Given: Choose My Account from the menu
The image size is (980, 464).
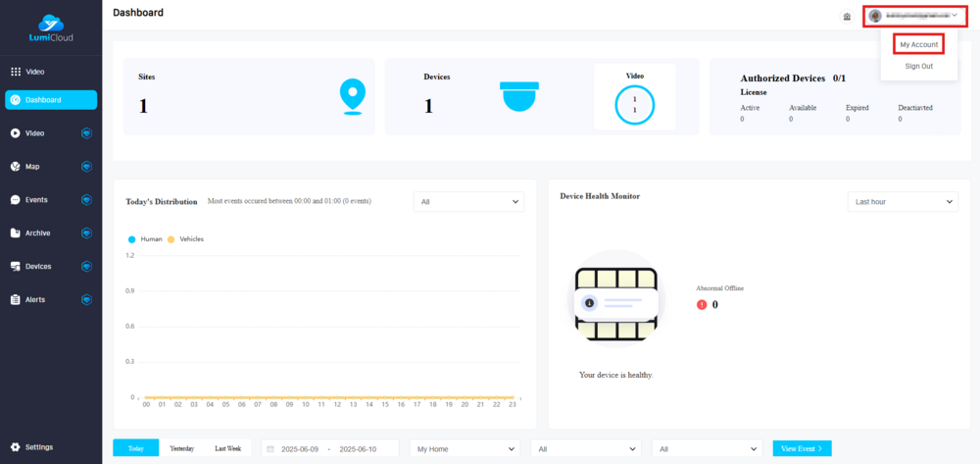Looking at the screenshot, I should [x=918, y=45].
